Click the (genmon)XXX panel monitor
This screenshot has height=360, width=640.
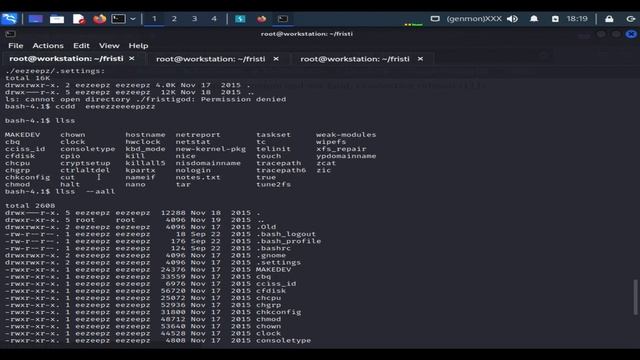pyautogui.click(x=474, y=19)
